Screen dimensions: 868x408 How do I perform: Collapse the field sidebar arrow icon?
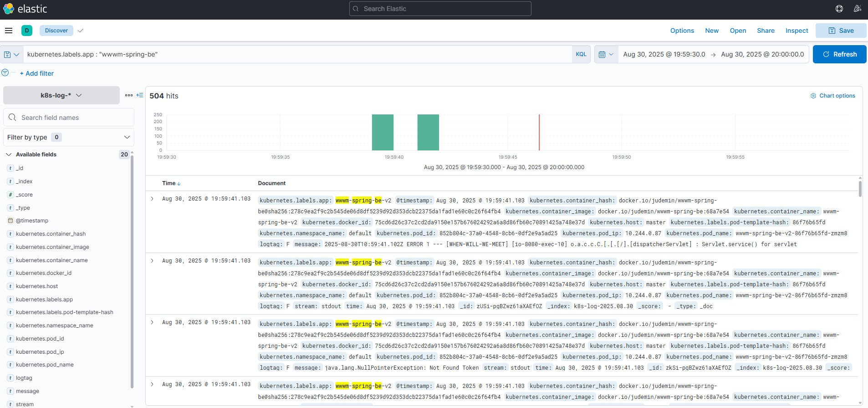140,95
